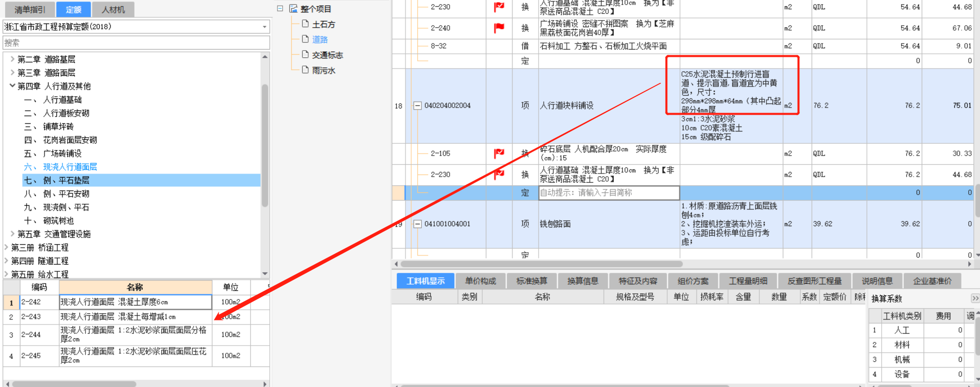This screenshot has height=387, width=980.
Task: Open the 工程量明细 tab
Action: pyautogui.click(x=748, y=281)
